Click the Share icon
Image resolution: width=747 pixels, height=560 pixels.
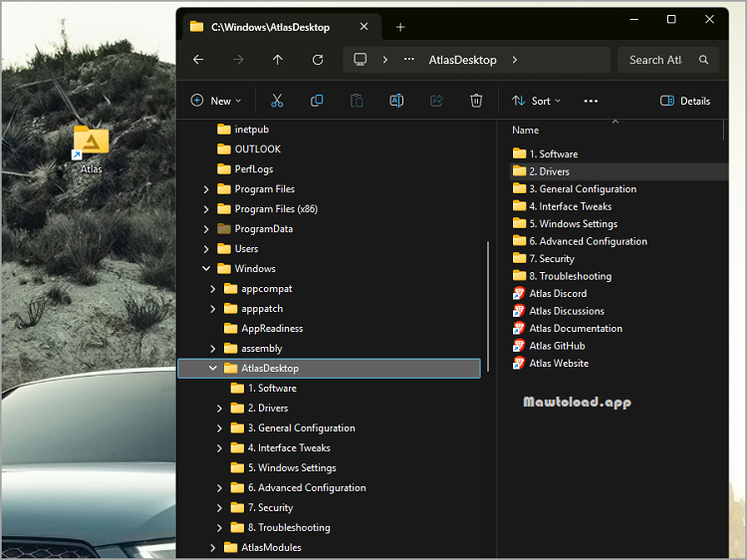pos(436,101)
